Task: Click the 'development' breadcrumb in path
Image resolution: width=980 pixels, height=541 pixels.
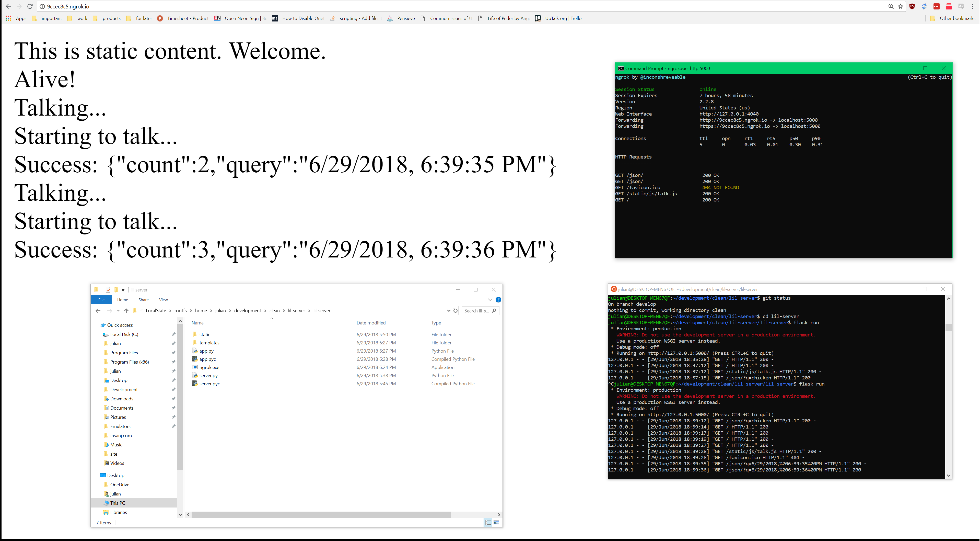Action: point(247,311)
